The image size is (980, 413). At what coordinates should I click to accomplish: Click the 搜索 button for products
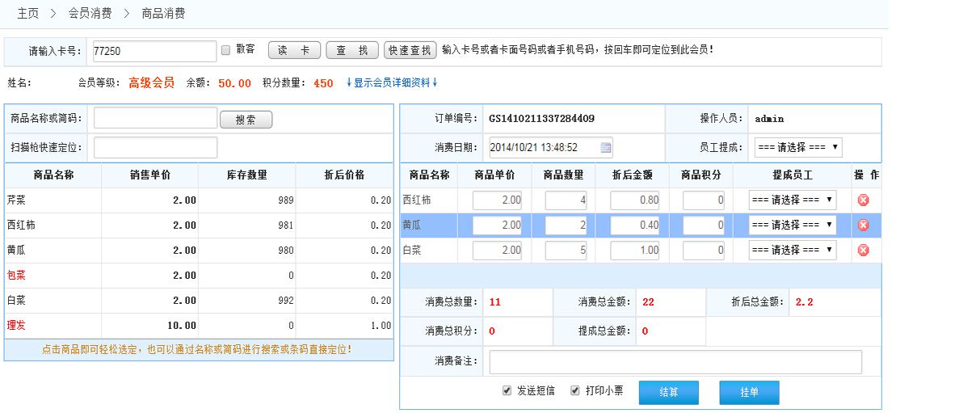pos(246,120)
